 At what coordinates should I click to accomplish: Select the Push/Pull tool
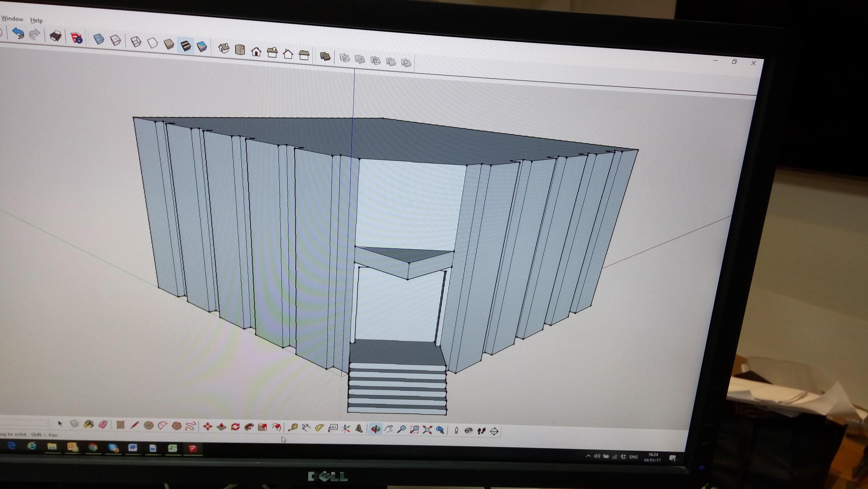click(221, 427)
